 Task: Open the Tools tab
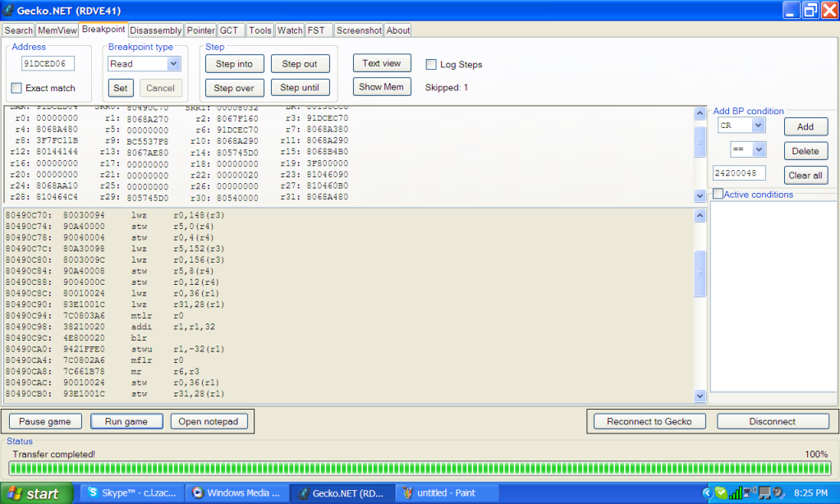point(260,30)
